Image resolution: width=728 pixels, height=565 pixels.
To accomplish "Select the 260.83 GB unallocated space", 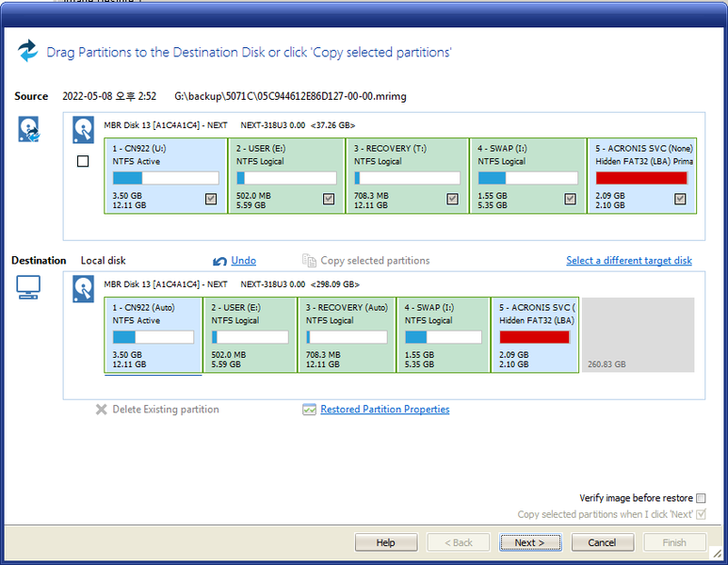I will [638, 335].
